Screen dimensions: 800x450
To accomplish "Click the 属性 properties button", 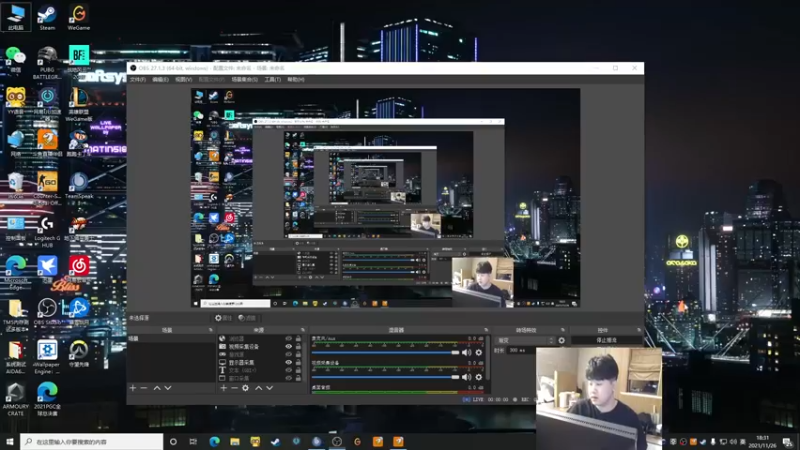I will click(223, 318).
